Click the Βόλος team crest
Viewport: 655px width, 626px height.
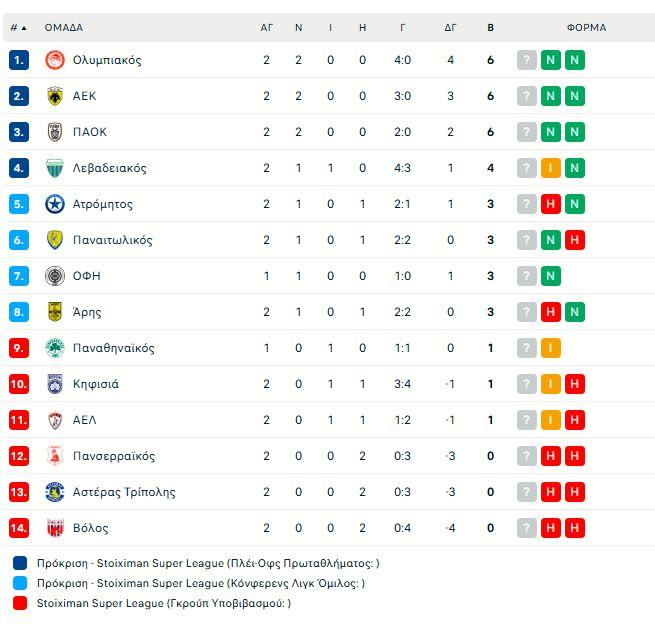pyautogui.click(x=55, y=528)
